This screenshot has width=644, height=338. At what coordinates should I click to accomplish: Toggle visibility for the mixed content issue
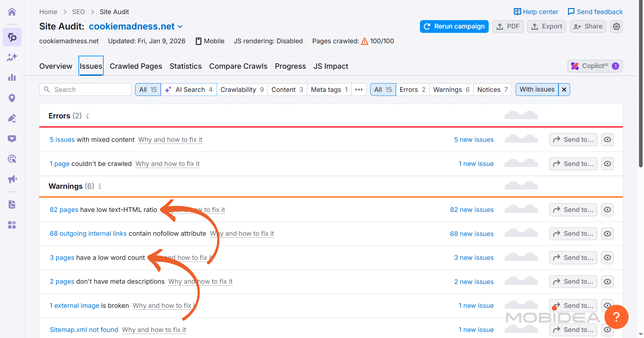coord(607,139)
